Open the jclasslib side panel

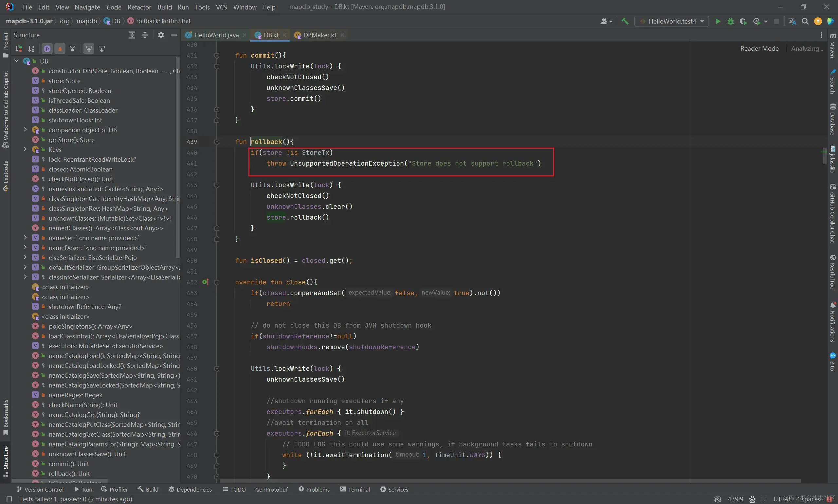(x=832, y=159)
